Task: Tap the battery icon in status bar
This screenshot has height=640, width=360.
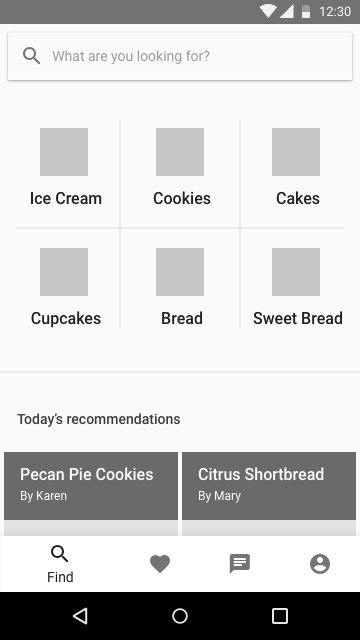Action: click(x=306, y=11)
